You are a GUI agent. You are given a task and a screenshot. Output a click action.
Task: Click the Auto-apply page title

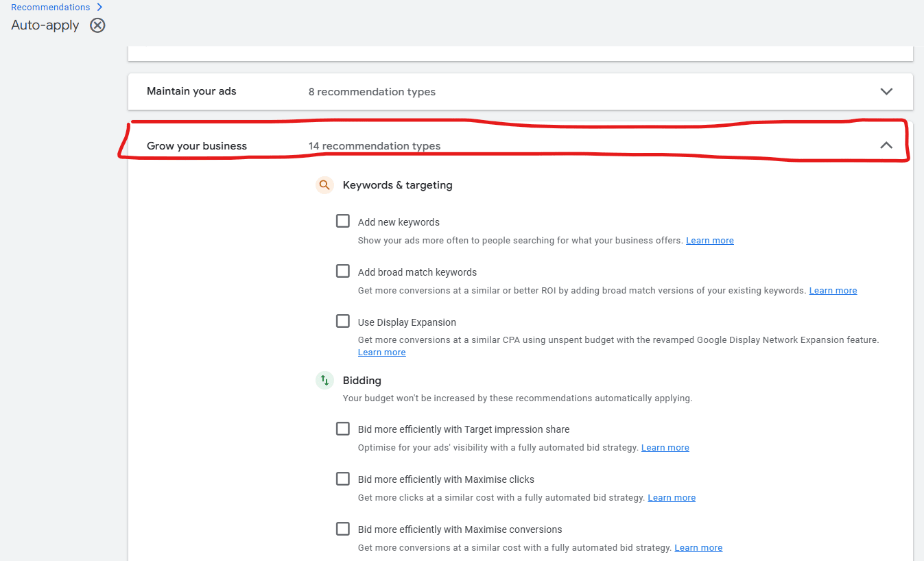tap(45, 25)
